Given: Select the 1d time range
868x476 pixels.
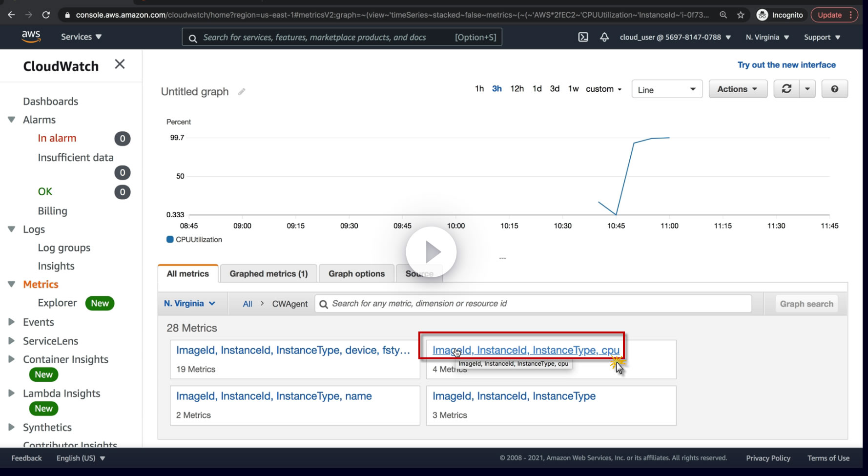Looking at the screenshot, I should point(537,89).
